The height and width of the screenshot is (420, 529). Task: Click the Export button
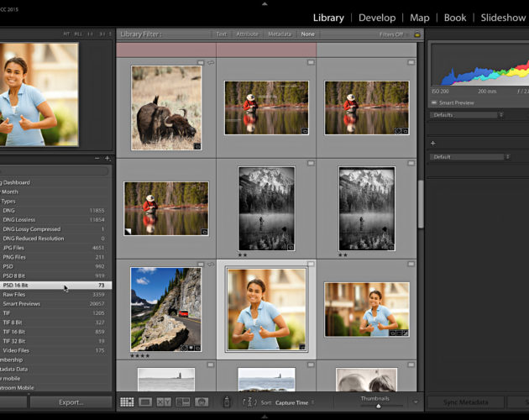tap(71, 402)
